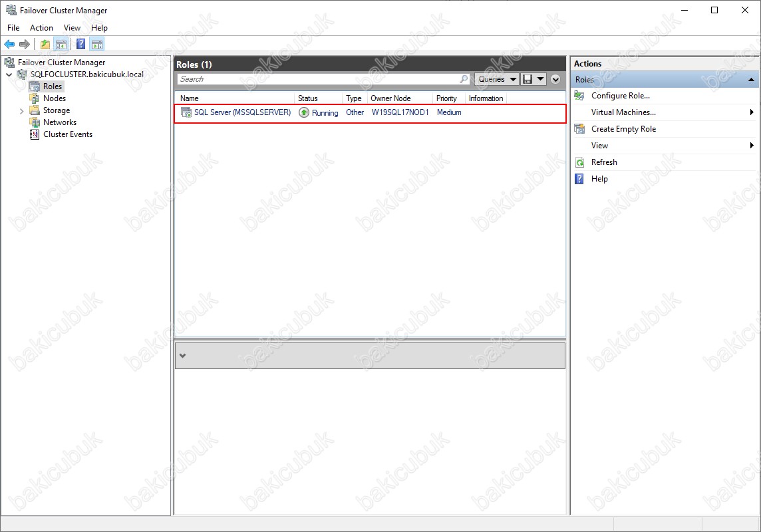Open the save query dropdown arrow
This screenshot has height=532, width=761.
(540, 79)
